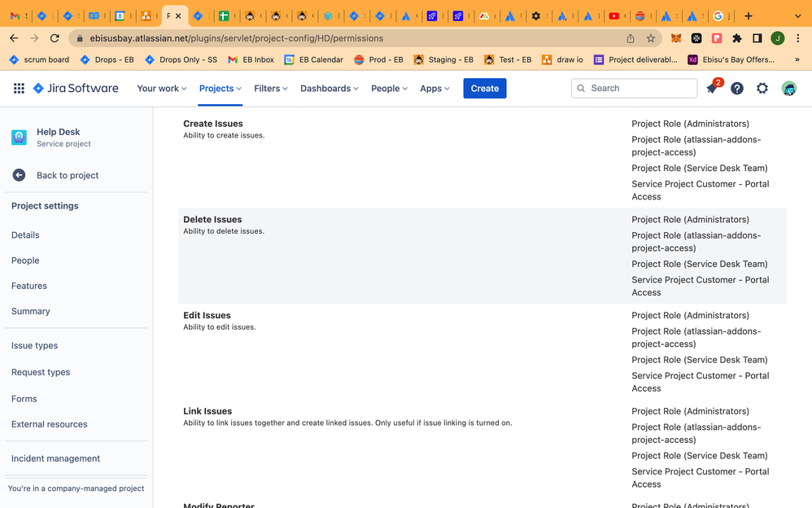Open EB Calendar bookmark
The image size is (812, 508).
(314, 59)
